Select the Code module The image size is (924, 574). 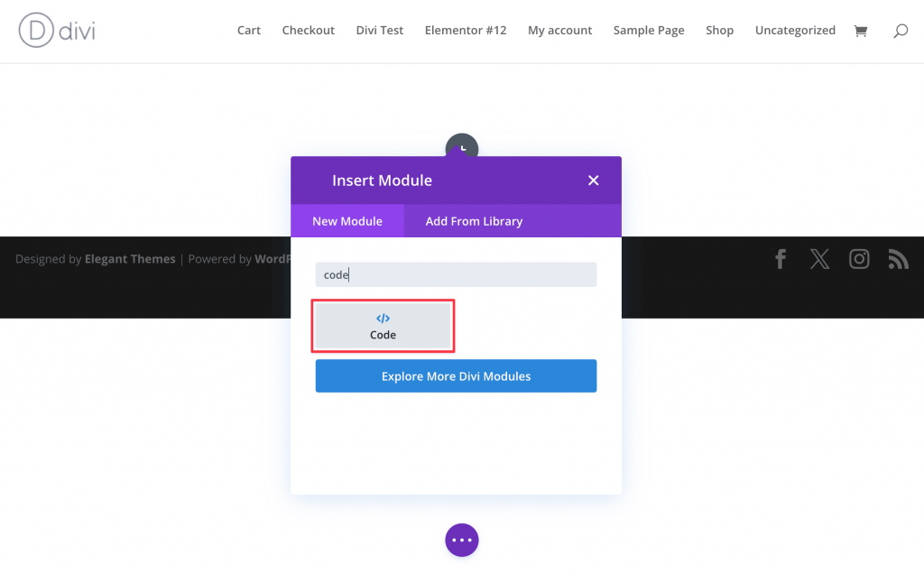pos(383,326)
